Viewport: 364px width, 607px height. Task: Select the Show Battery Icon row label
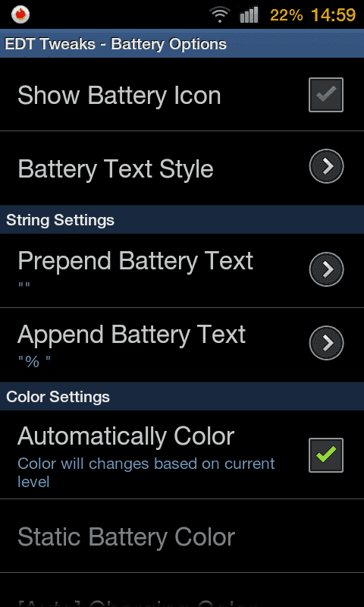119,96
